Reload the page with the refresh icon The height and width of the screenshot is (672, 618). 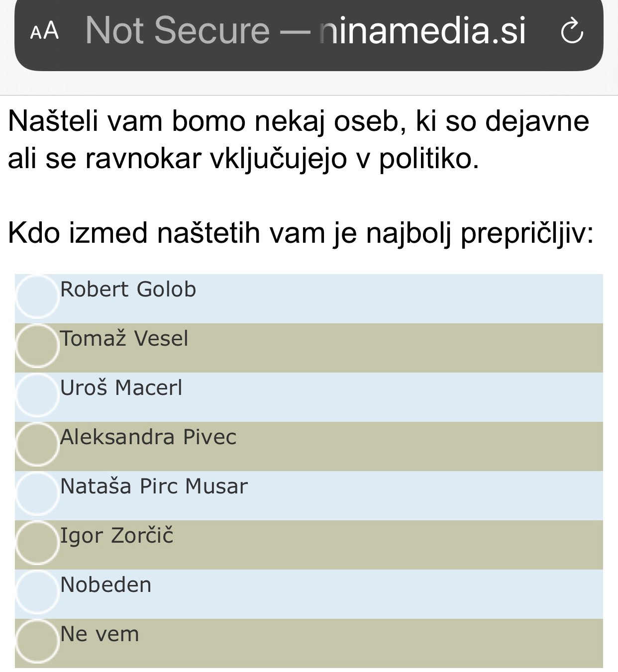coord(572,31)
